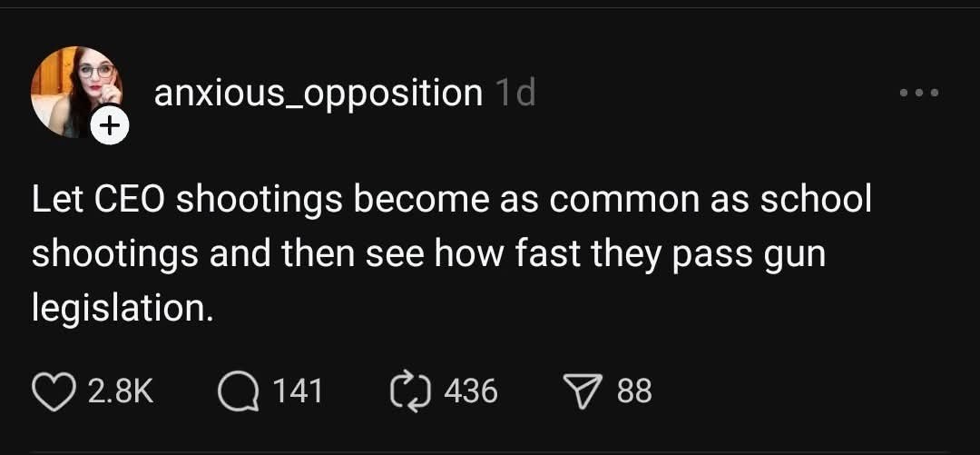The height and width of the screenshot is (455, 980).
Task: Open the three-dot more options menu
Action: (918, 94)
